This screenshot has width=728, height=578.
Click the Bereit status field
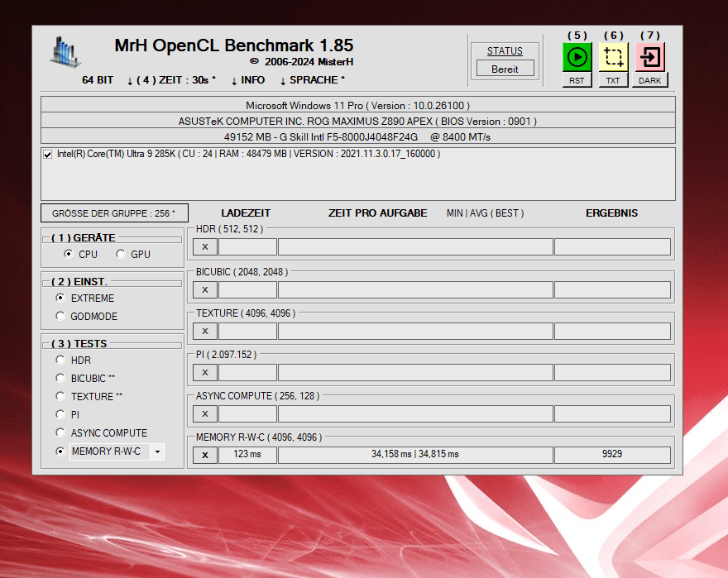point(505,69)
